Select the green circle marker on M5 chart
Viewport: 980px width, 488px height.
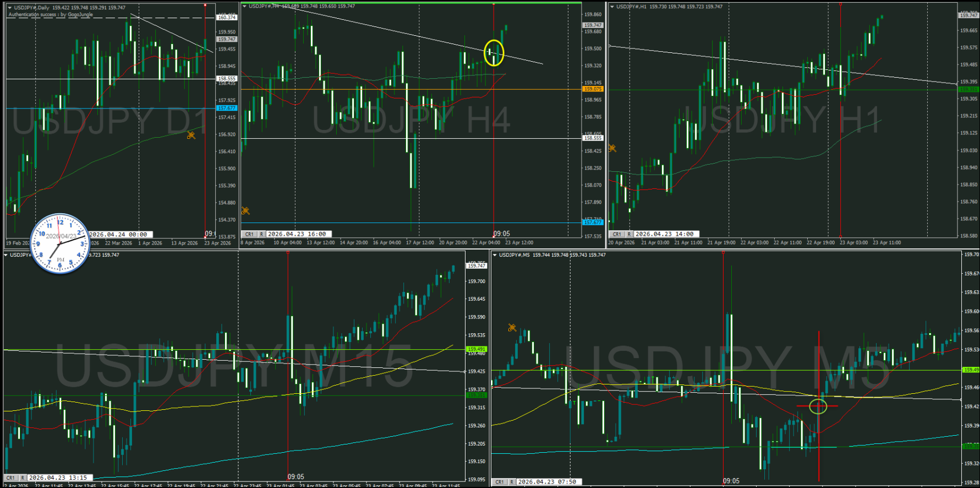[818, 406]
